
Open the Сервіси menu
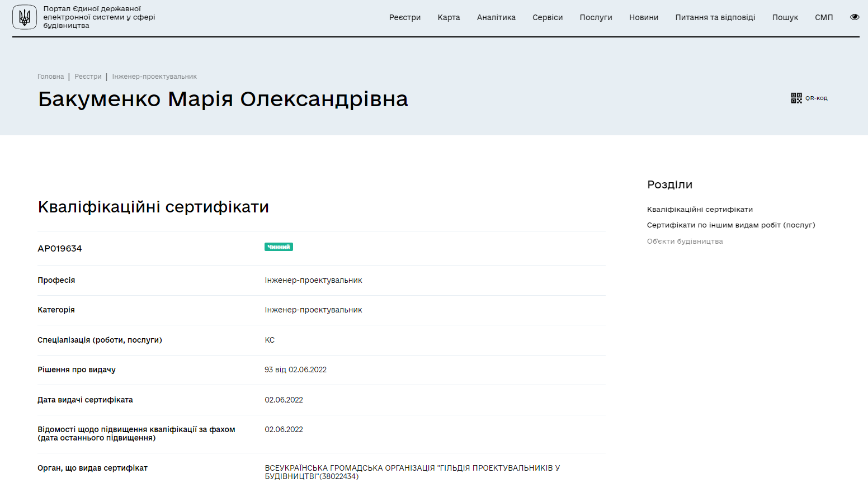click(x=548, y=17)
